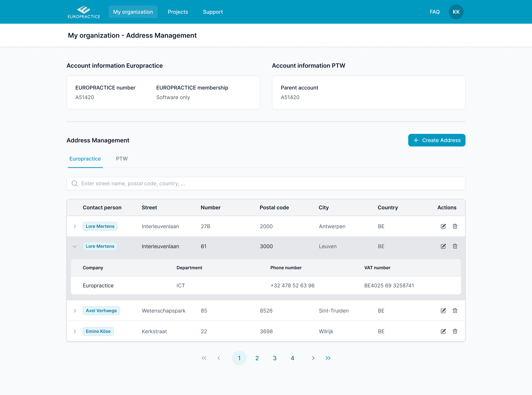Screen dimensions: 532x395
Task: Switch to the Europractice tab
Action: (x=85, y=159)
